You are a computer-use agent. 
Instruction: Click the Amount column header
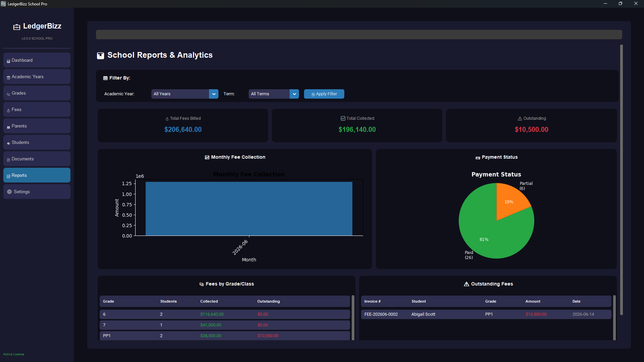tap(533, 301)
